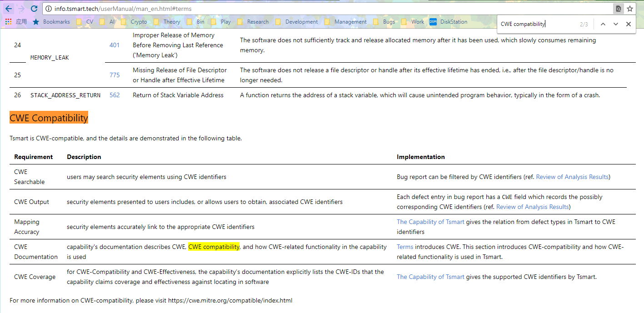View site information icon in address bar

click(x=49, y=9)
